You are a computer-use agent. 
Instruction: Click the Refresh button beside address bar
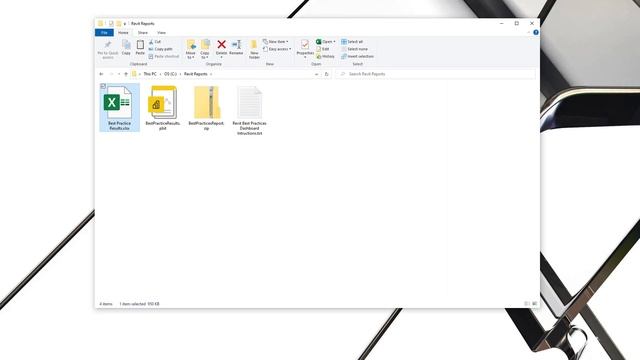coord(326,74)
